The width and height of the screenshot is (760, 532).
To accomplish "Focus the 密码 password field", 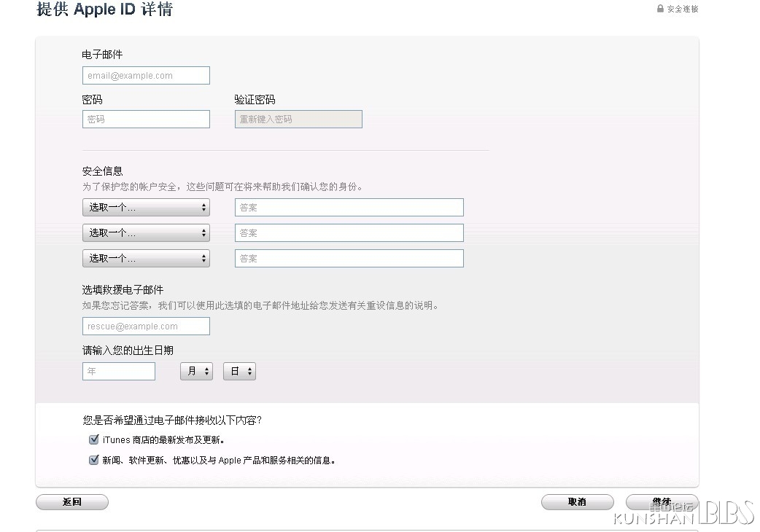I will coord(147,119).
